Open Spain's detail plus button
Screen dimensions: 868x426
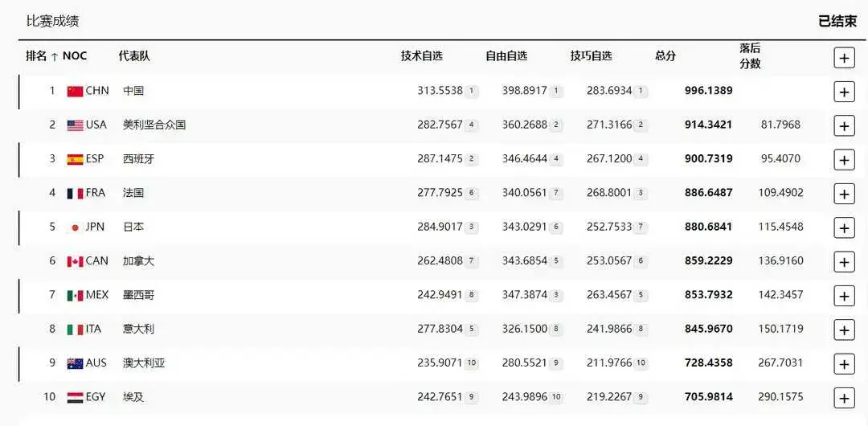coord(844,160)
